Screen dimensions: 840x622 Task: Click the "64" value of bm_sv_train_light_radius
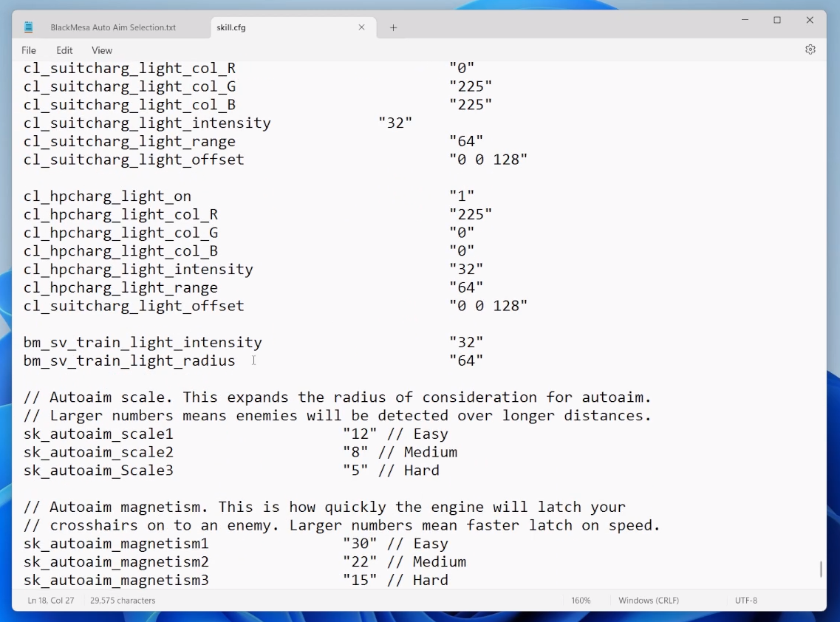[x=466, y=361]
